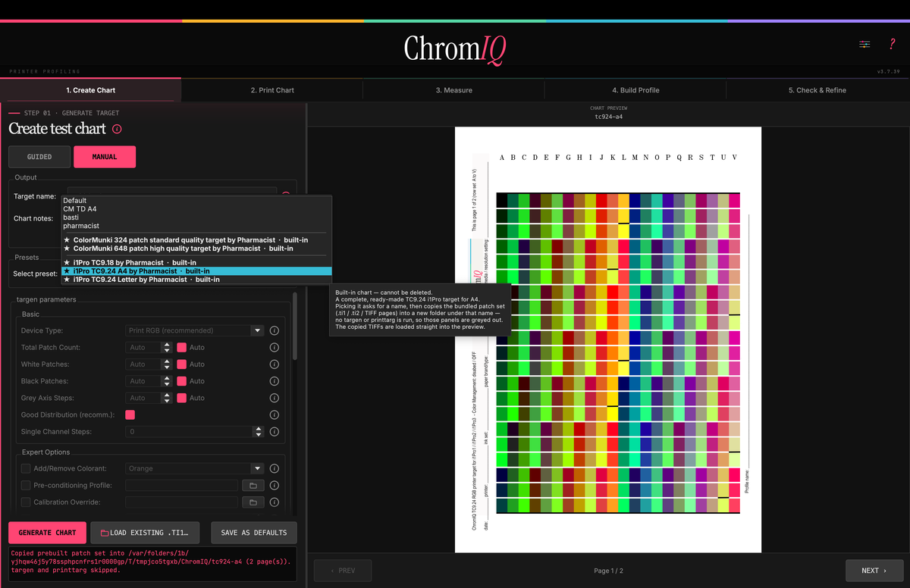Click the chart preview page thumbnail
Viewport: 910px width, 588px height.
pos(608,339)
